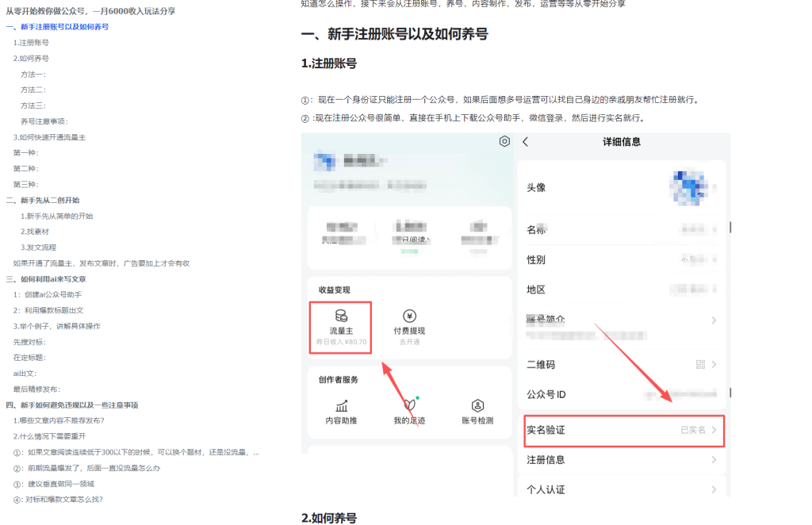This screenshot has height=525, width=812.
Task: Go to outline entry 养号注意事项:
Action: (x=44, y=121)
